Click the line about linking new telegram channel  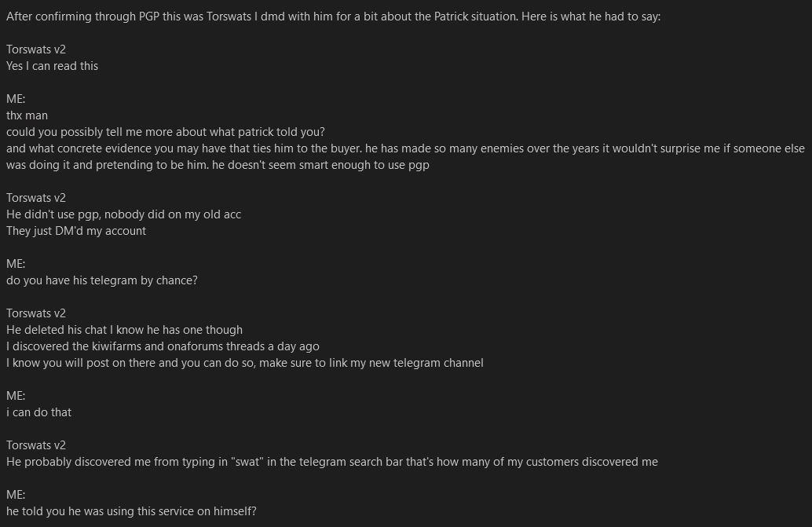(244, 363)
